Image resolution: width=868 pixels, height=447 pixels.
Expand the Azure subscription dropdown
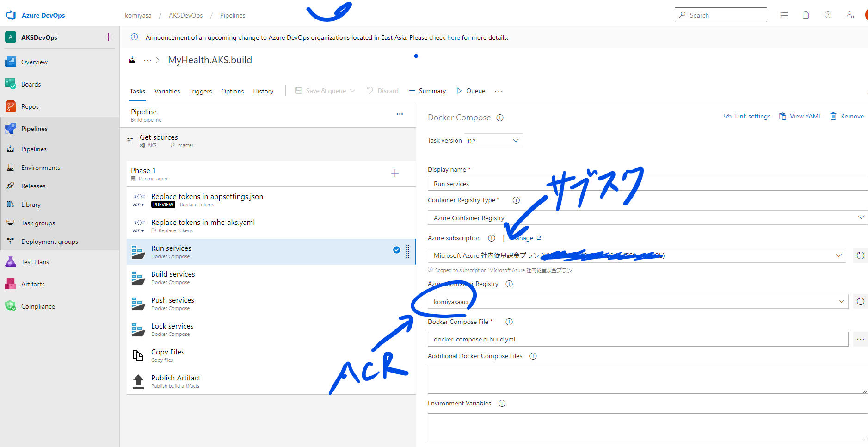[x=839, y=255]
